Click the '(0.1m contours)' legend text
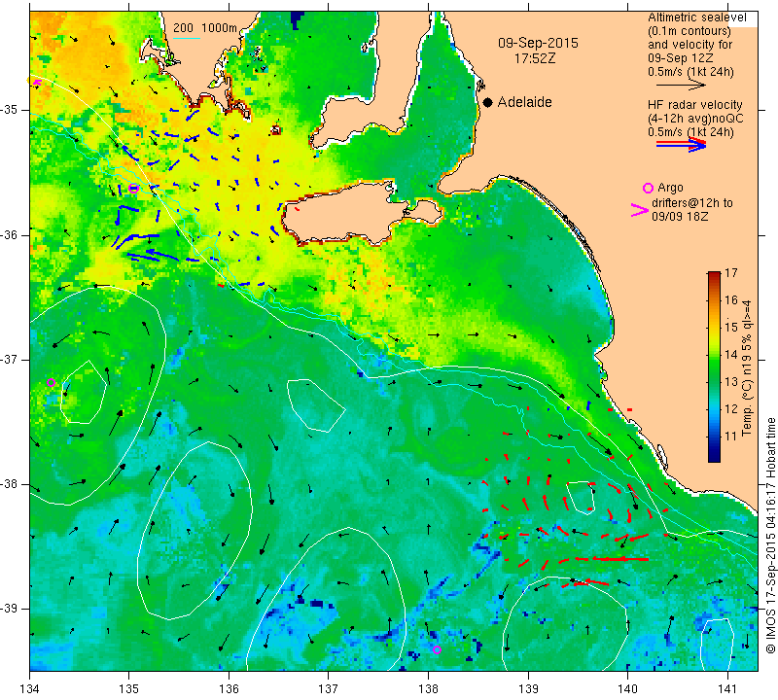778x700 pixels. tap(690, 31)
